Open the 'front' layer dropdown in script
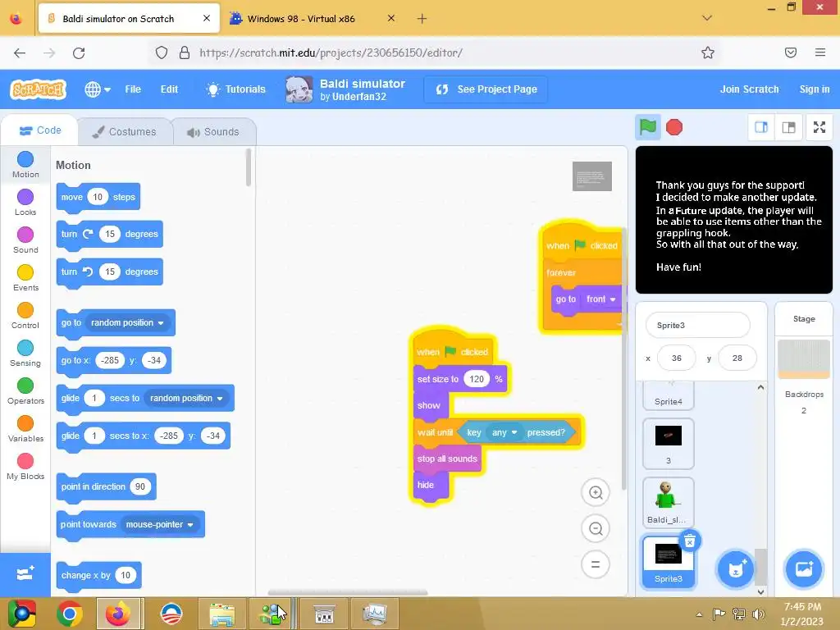Image resolution: width=840 pixels, height=630 pixels. click(601, 299)
